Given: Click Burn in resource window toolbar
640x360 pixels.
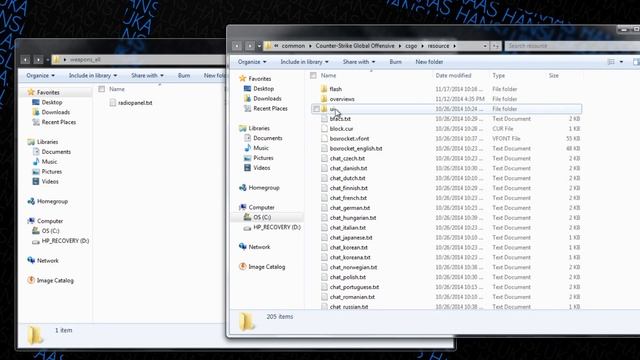Looking at the screenshot, I should click(395, 62).
